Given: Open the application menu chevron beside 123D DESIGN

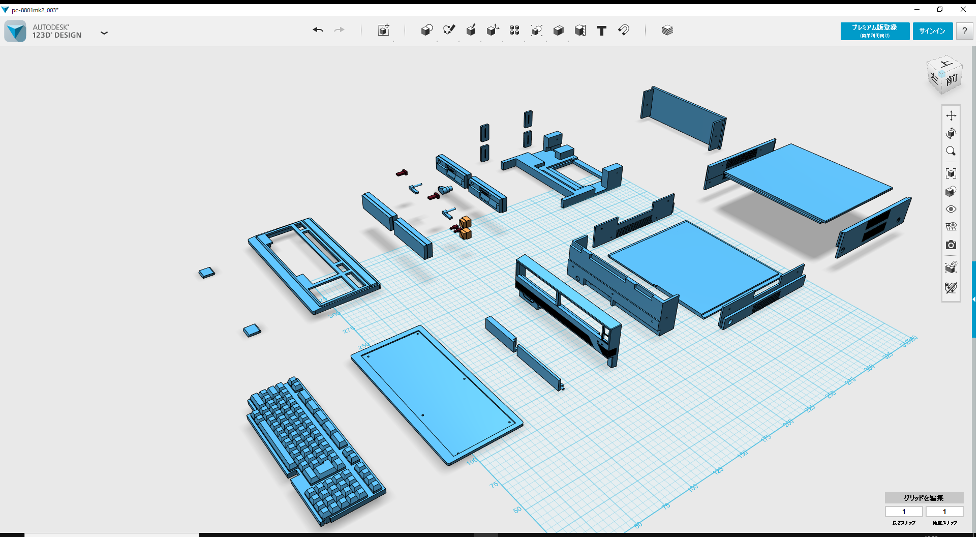Looking at the screenshot, I should click(104, 33).
